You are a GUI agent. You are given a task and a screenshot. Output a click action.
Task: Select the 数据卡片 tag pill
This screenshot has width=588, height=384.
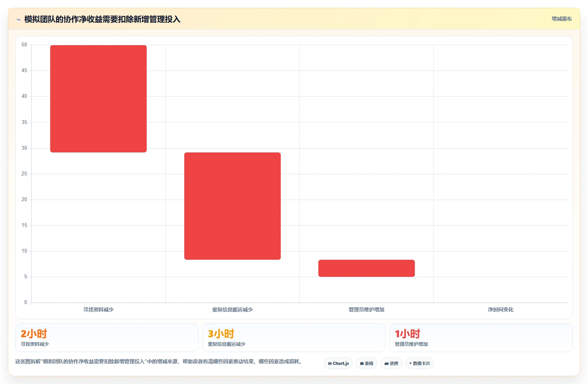click(419, 363)
